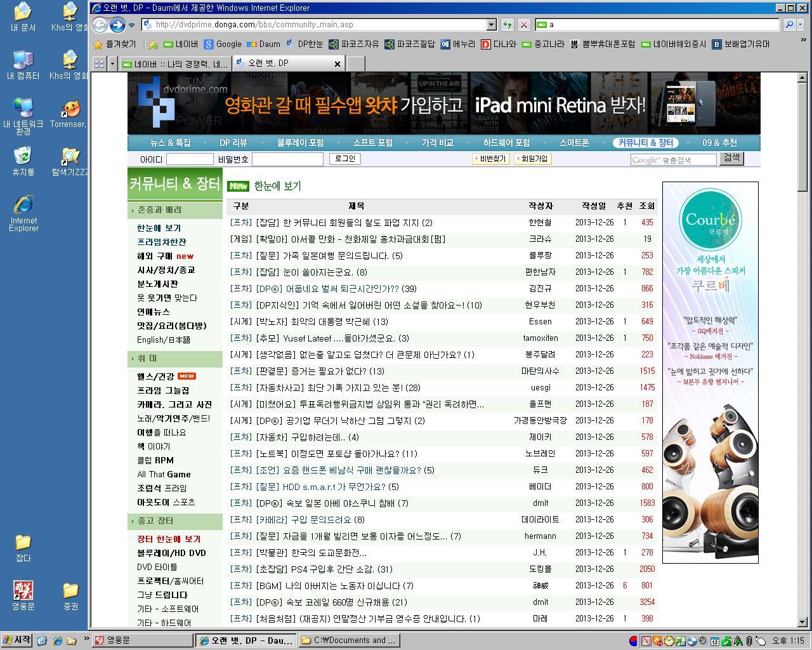Expand the quick launch overflow chevron
The height and width of the screenshot is (650, 812).
coord(86,639)
